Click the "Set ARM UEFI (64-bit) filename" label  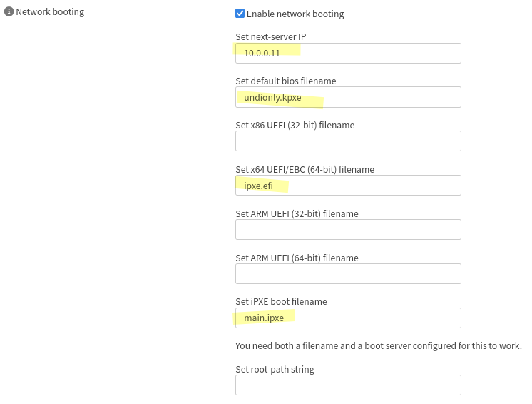[297, 258]
